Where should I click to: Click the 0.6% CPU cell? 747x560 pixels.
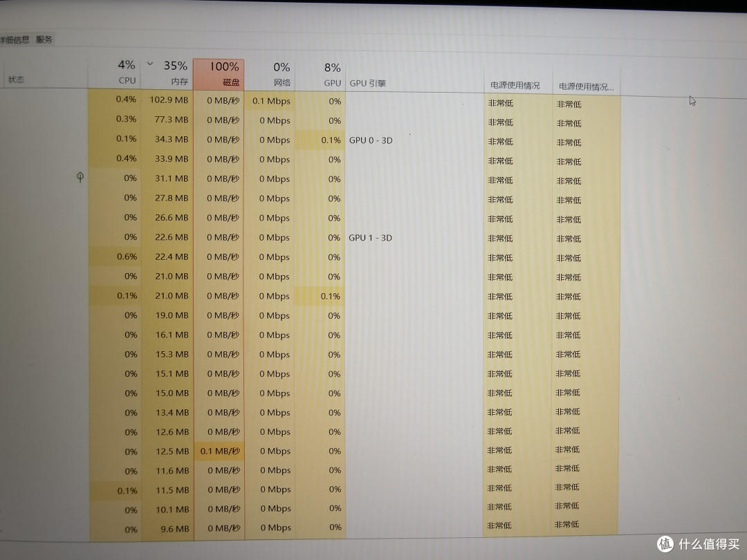click(115, 256)
